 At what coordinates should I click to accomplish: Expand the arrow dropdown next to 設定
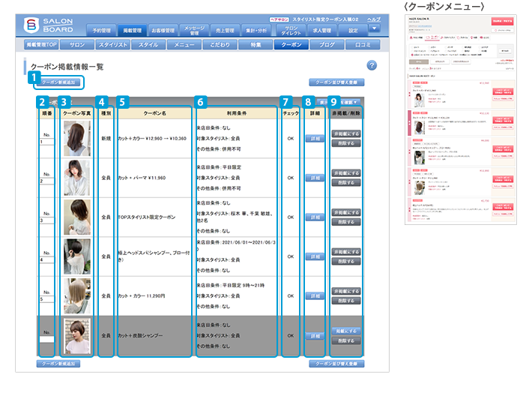[x=374, y=28]
